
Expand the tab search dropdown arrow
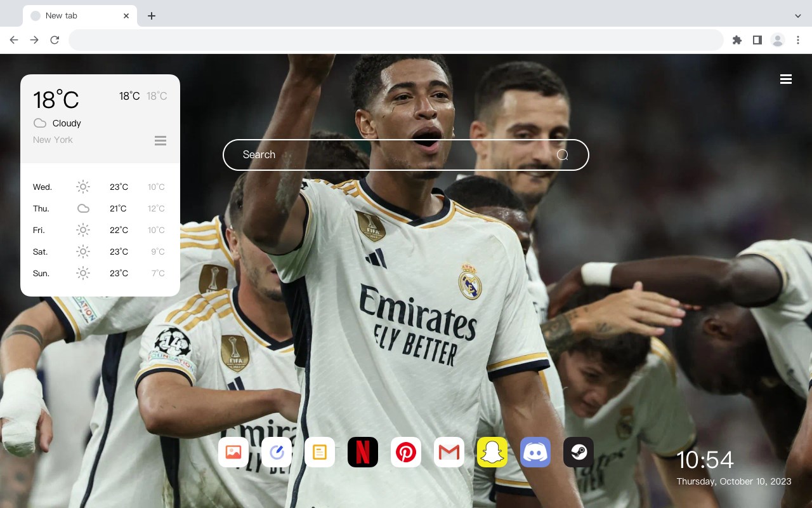[x=798, y=16]
